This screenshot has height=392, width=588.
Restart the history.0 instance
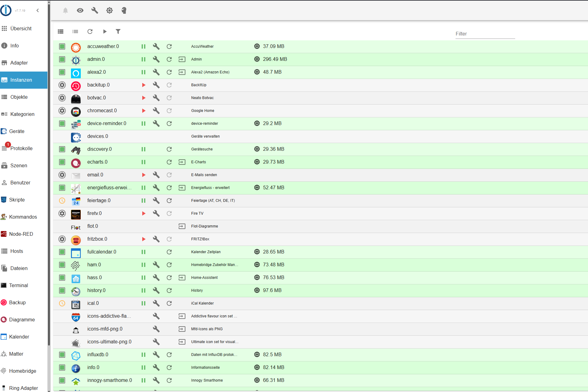(x=169, y=290)
